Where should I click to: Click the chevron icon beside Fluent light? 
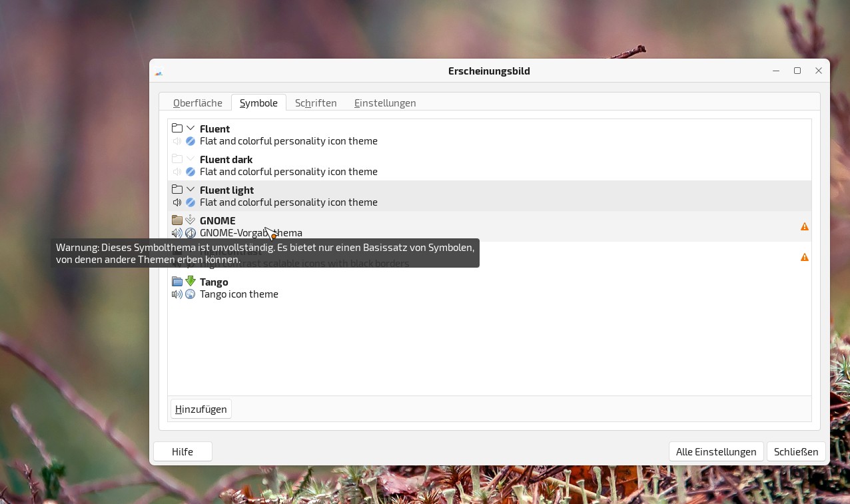(191, 189)
